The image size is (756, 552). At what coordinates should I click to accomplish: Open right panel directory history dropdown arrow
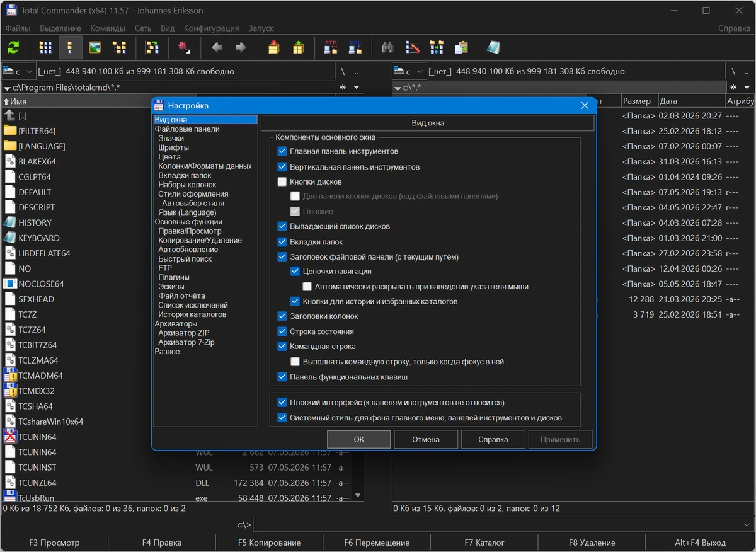pyautogui.click(x=747, y=87)
